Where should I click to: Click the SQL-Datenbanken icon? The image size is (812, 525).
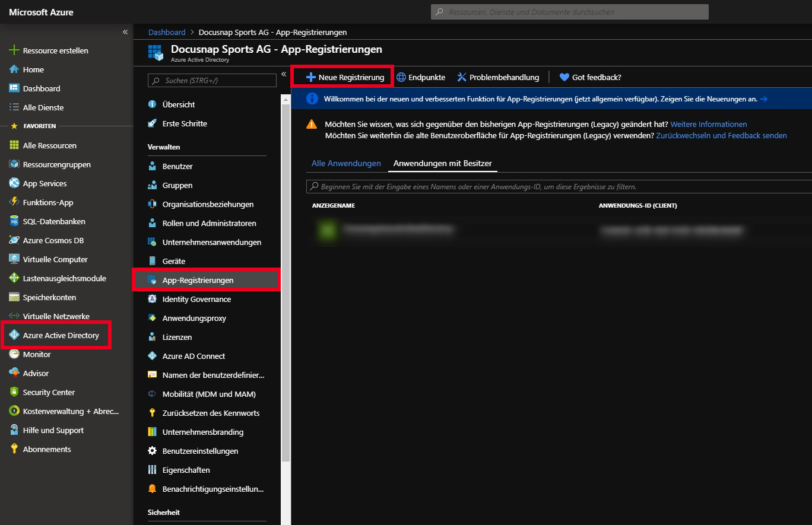(14, 221)
